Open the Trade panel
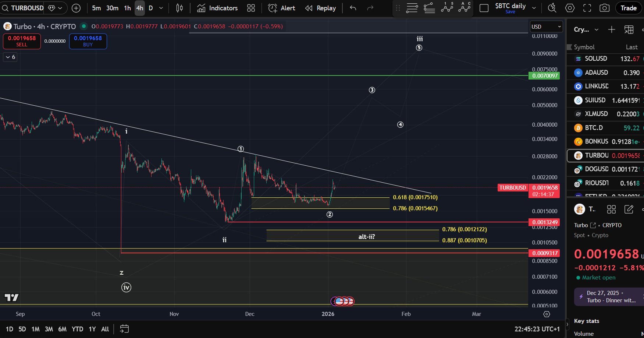Viewport: 644px width, 338px height. 629,8
